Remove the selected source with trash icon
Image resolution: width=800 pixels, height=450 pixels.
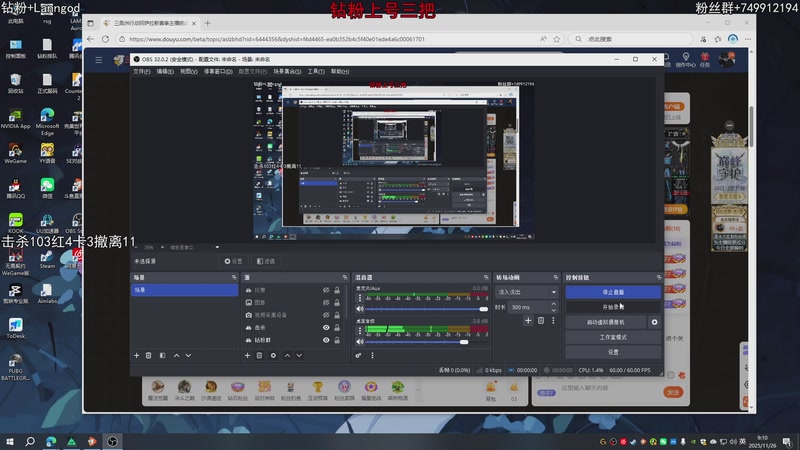click(259, 355)
